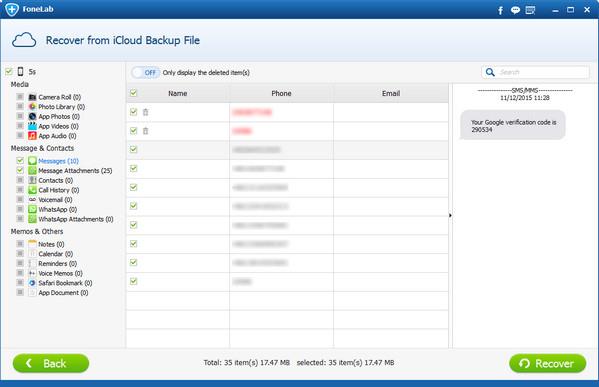599x387 pixels.
Task: Click the Calendar icon
Action: [32, 254]
